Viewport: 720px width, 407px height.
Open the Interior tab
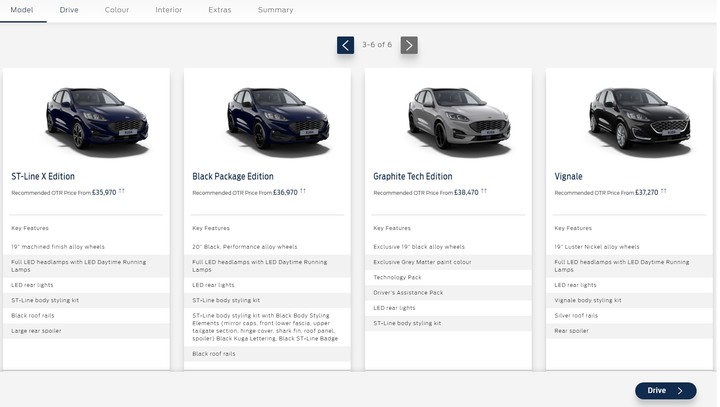point(169,10)
